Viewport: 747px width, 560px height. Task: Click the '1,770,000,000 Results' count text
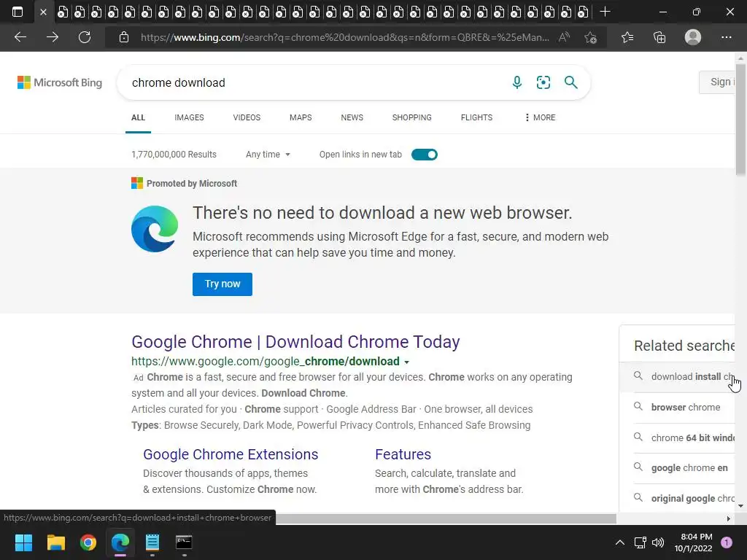click(174, 155)
